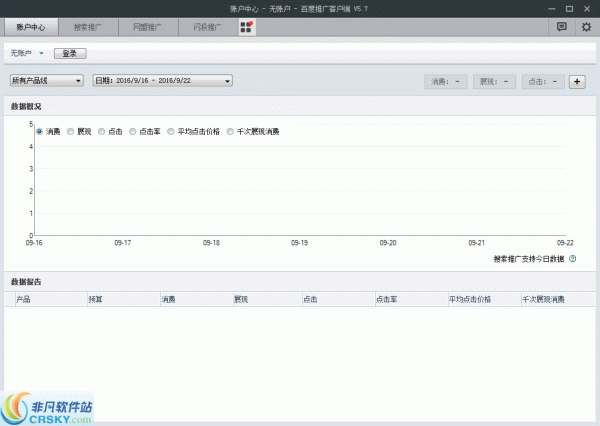Minimize the window

[x=552, y=9]
